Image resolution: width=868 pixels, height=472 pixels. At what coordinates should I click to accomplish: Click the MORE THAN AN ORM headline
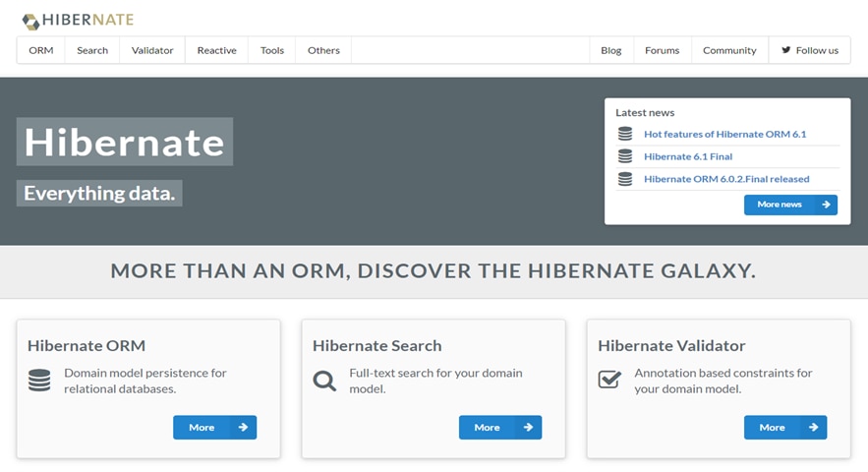click(x=434, y=270)
